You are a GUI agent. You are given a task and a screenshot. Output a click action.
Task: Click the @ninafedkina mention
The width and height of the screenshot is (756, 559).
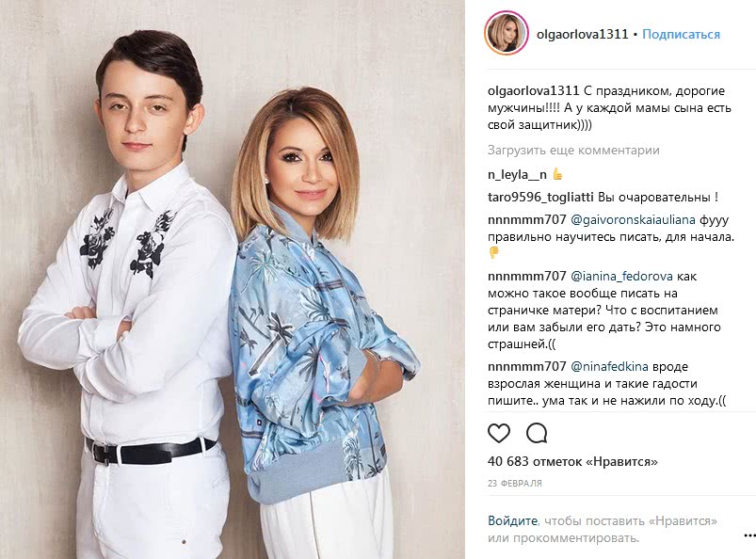tap(609, 366)
